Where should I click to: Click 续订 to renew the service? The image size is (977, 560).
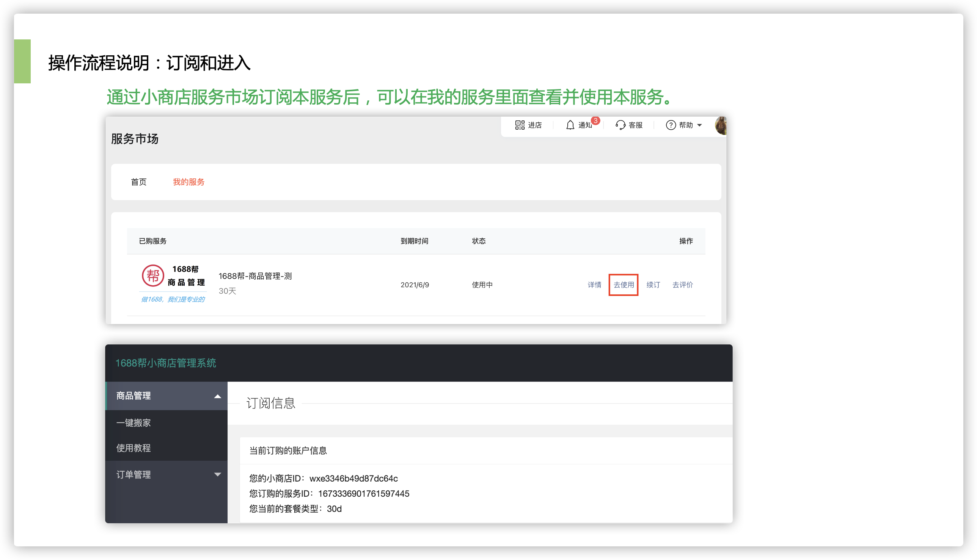pos(653,285)
